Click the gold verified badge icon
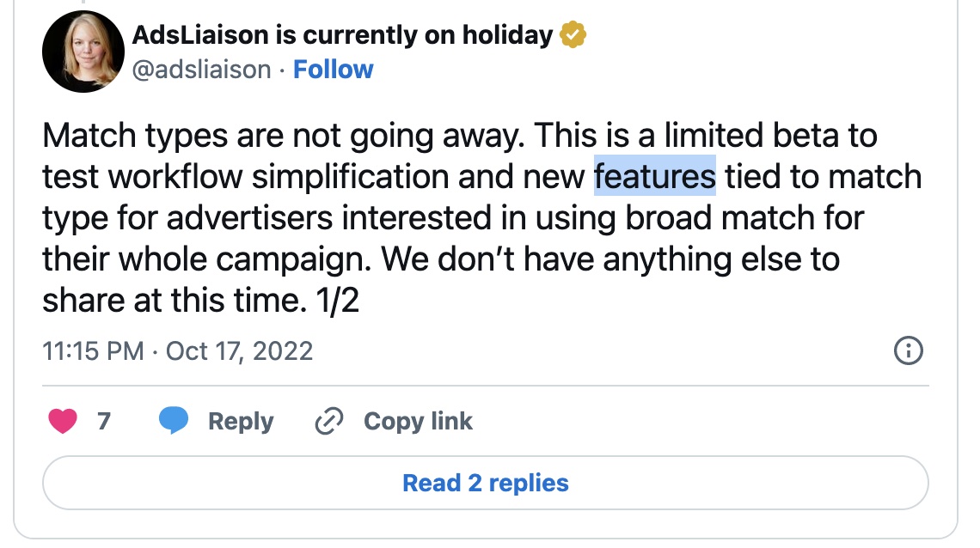Screen dimensions: 980x548 [x=573, y=35]
